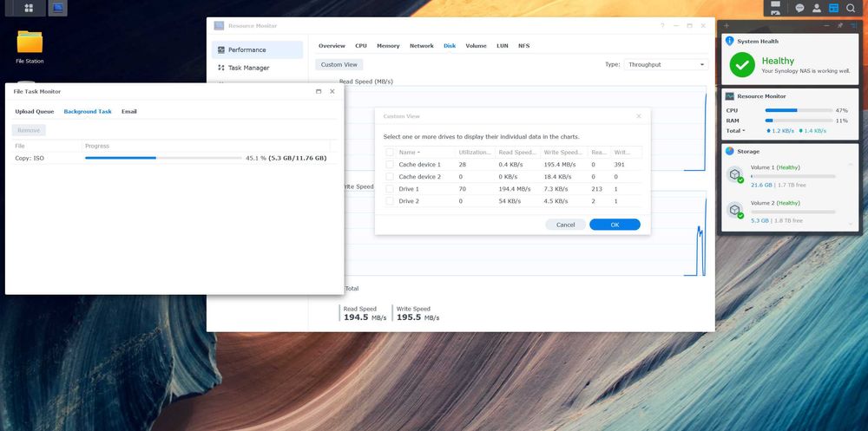Switch to the NFS tab

[523, 46]
